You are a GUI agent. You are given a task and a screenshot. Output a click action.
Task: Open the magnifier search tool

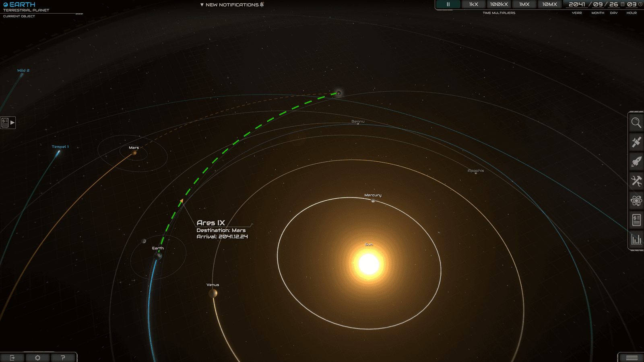tap(636, 123)
